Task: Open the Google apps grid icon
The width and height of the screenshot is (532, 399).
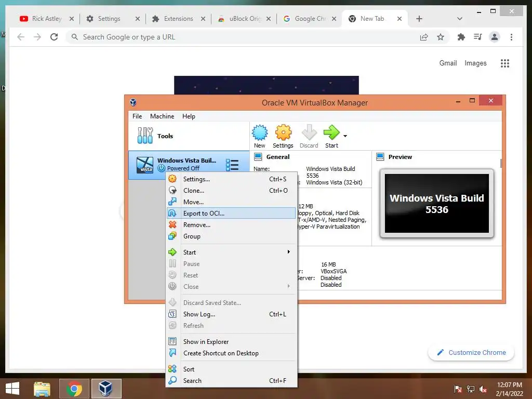Action: [505, 63]
